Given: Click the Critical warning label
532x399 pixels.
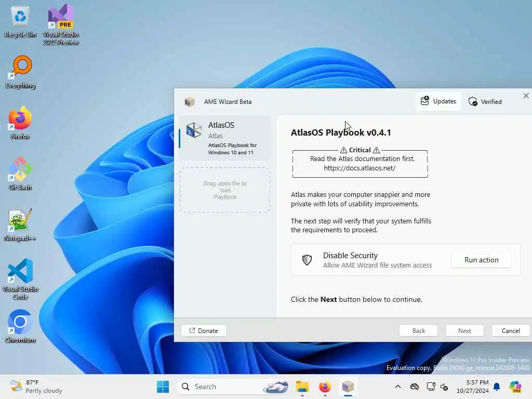Looking at the screenshot, I should (x=360, y=150).
